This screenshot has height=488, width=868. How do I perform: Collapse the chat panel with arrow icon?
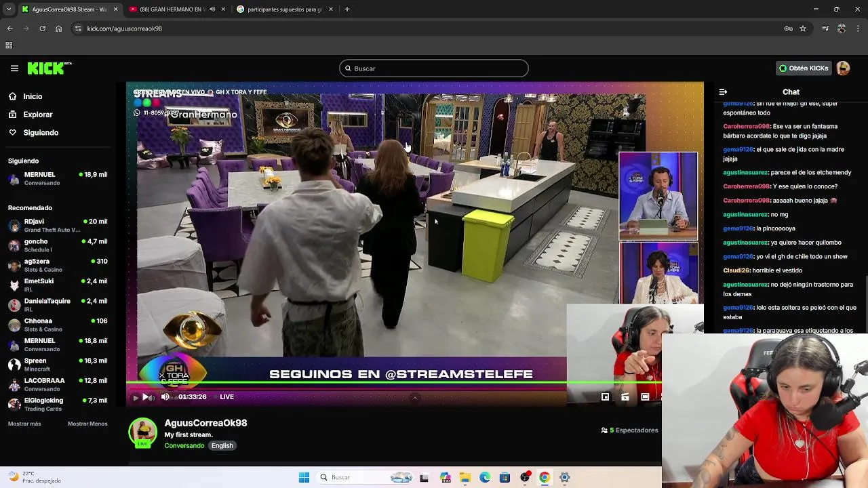point(723,92)
